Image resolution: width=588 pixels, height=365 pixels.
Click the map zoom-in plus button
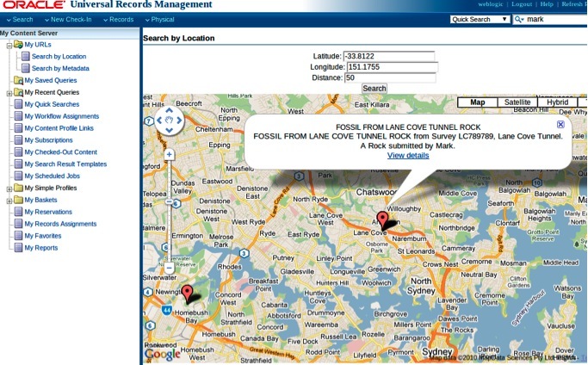pyautogui.click(x=170, y=155)
